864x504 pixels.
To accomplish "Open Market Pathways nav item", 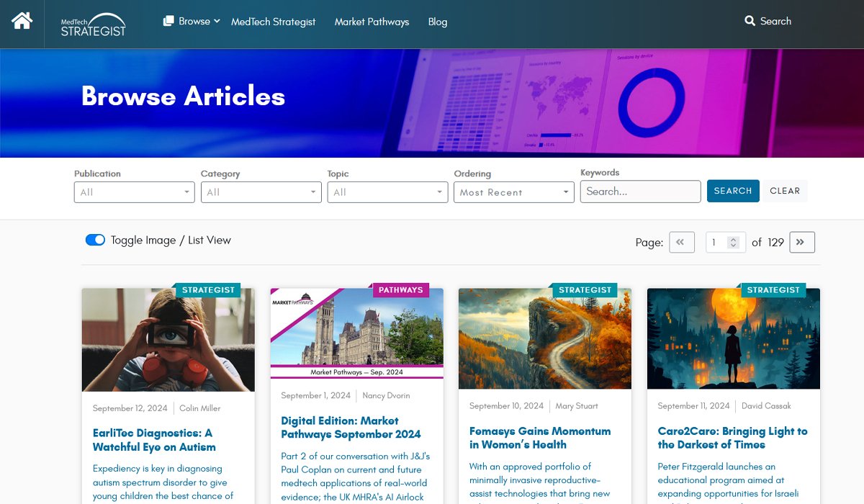I will click(x=372, y=22).
